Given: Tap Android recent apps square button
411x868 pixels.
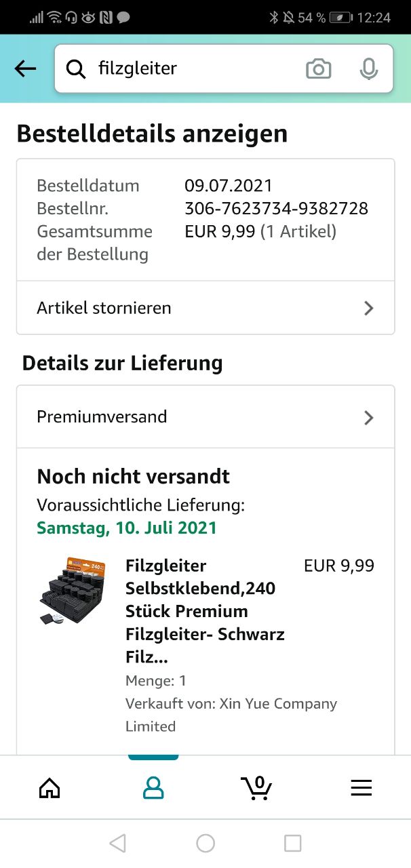Looking at the screenshot, I should point(292,843).
